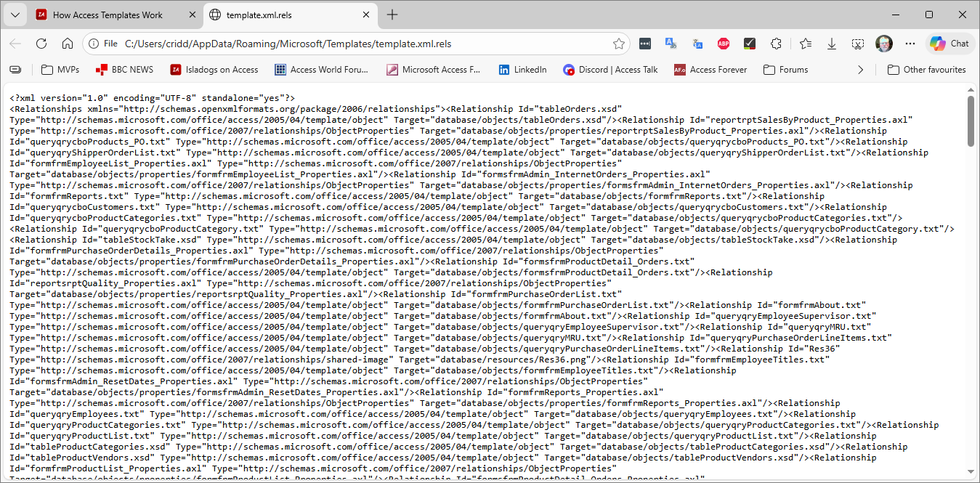Image resolution: width=980 pixels, height=483 pixels.
Task: Open the Access World Forums bookmark
Action: [322, 70]
